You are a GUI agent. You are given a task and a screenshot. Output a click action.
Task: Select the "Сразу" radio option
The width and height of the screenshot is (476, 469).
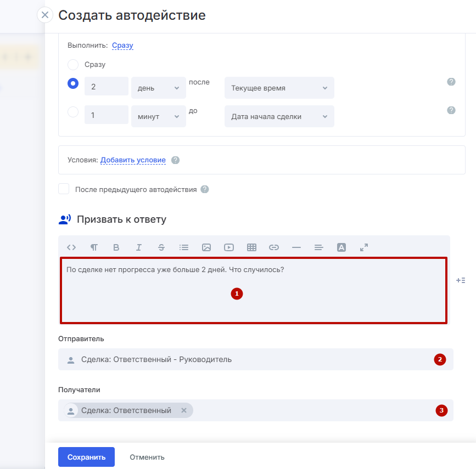click(73, 65)
